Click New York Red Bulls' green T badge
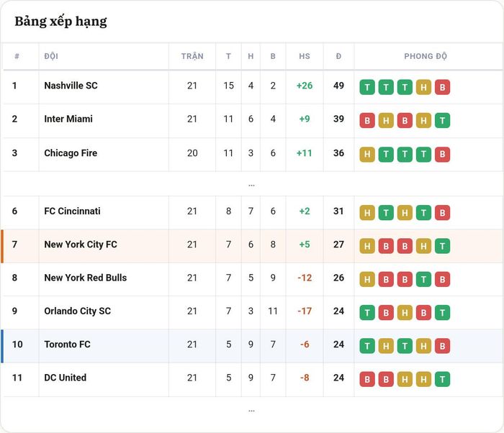Viewport: 504px width, 433px height. [423, 280]
